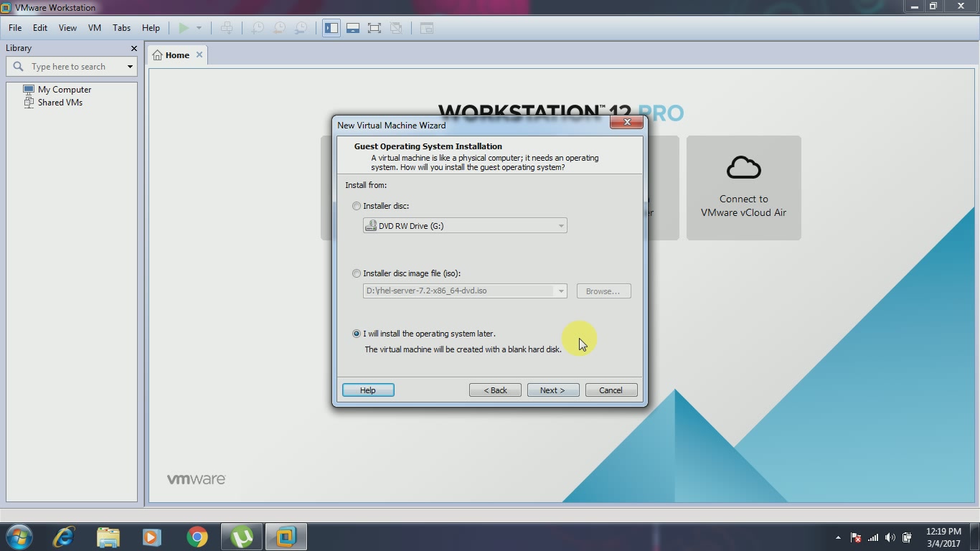Viewport: 980px width, 551px height.
Task: Click the green Power On play icon
Action: pyautogui.click(x=184, y=28)
